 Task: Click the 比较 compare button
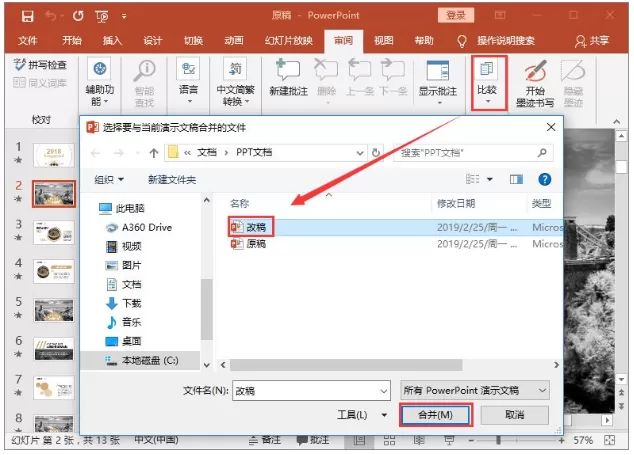point(488,83)
